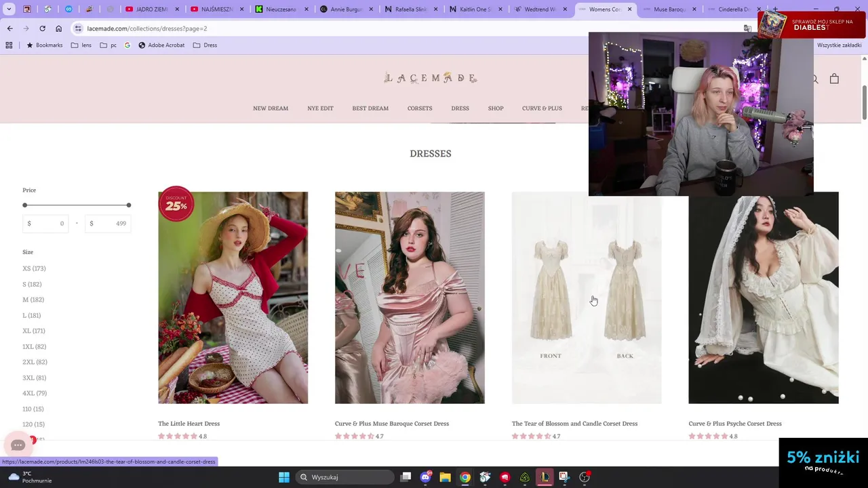Click the minimum price slider handle
Image resolution: width=868 pixels, height=488 pixels.
pos(25,205)
